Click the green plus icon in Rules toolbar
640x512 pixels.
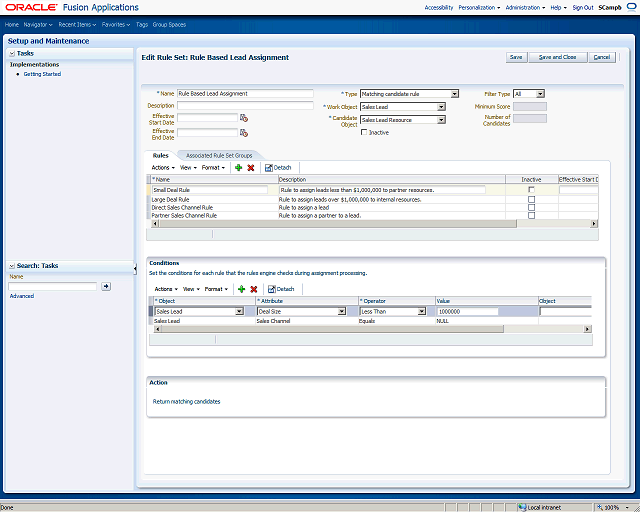coord(239,168)
